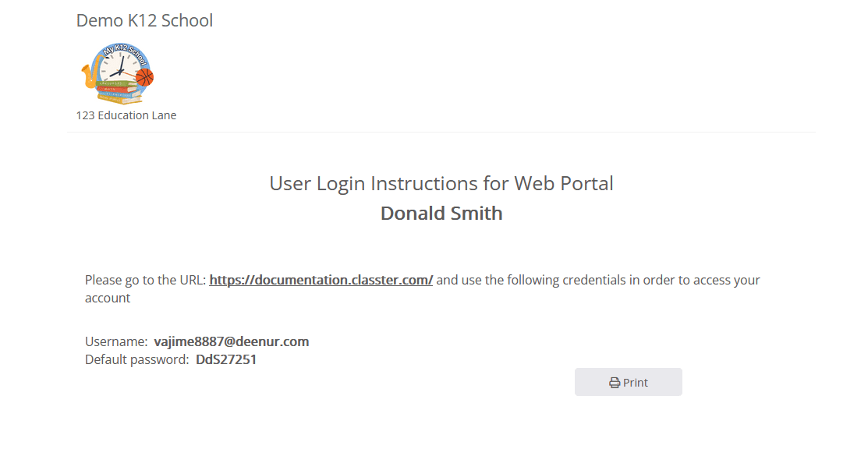Click the User Login Instructions heading
Screen dimensions: 868x463
coord(441,183)
